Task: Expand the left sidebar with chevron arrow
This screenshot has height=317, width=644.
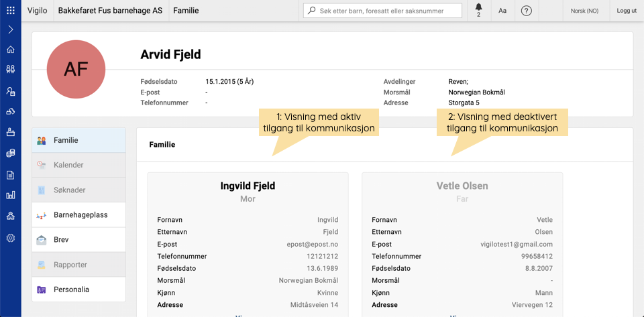Action: [x=11, y=29]
